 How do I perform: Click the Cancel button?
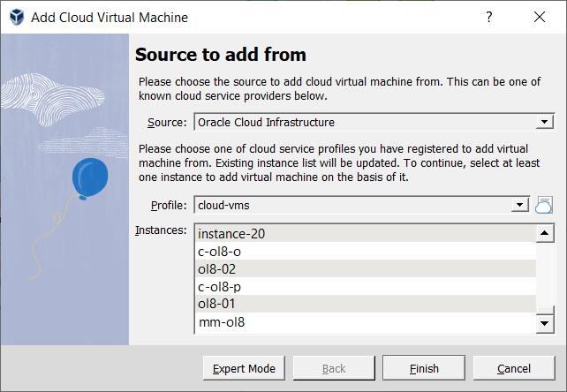pyautogui.click(x=514, y=368)
